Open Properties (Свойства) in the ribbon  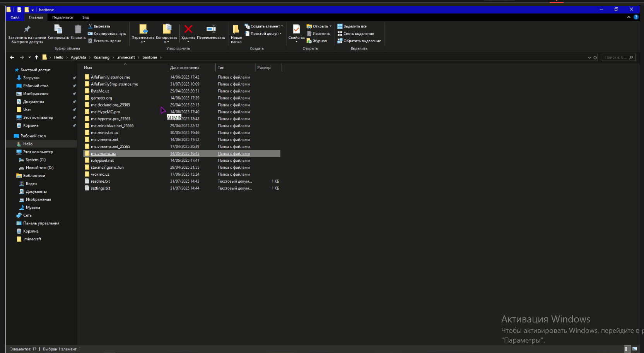pyautogui.click(x=296, y=30)
